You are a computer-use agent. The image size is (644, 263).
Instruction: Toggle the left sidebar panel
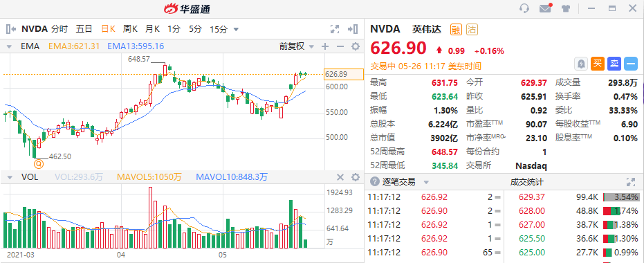[x=11, y=29]
